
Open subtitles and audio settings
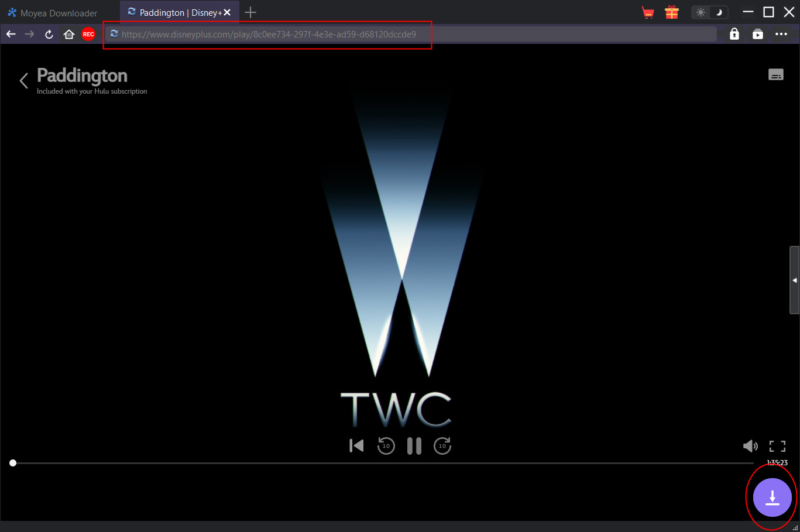[775, 75]
